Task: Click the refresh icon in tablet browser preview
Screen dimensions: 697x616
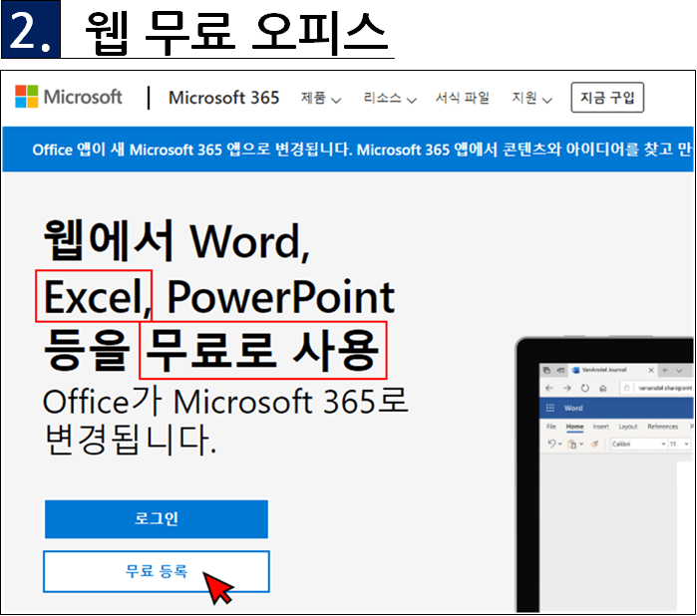Action: [x=585, y=388]
